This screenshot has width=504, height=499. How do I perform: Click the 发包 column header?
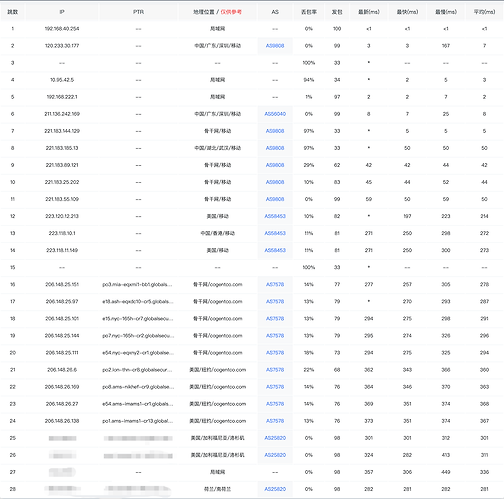click(337, 12)
